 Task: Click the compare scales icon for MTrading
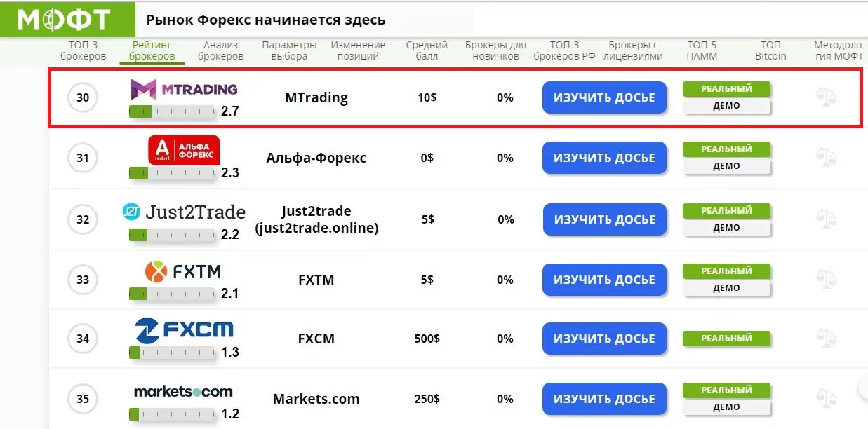point(826,97)
